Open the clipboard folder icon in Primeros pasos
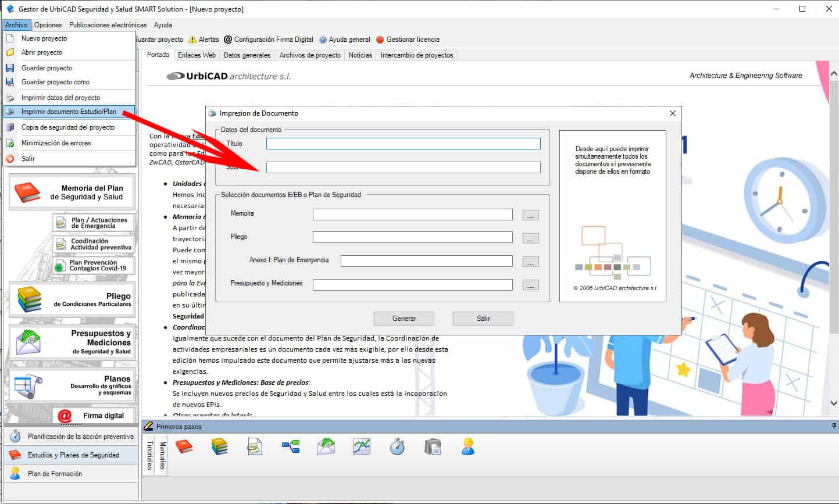The height and width of the screenshot is (504, 839). click(x=433, y=446)
